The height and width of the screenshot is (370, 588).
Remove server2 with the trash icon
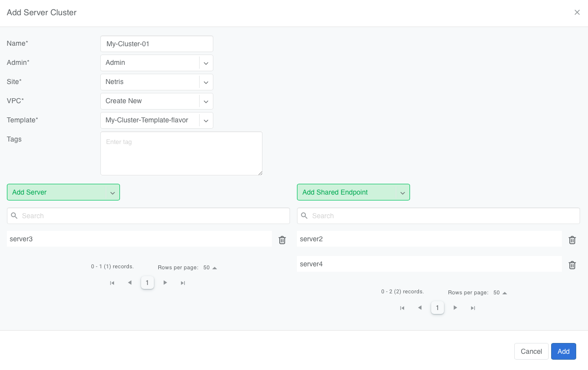click(x=572, y=240)
